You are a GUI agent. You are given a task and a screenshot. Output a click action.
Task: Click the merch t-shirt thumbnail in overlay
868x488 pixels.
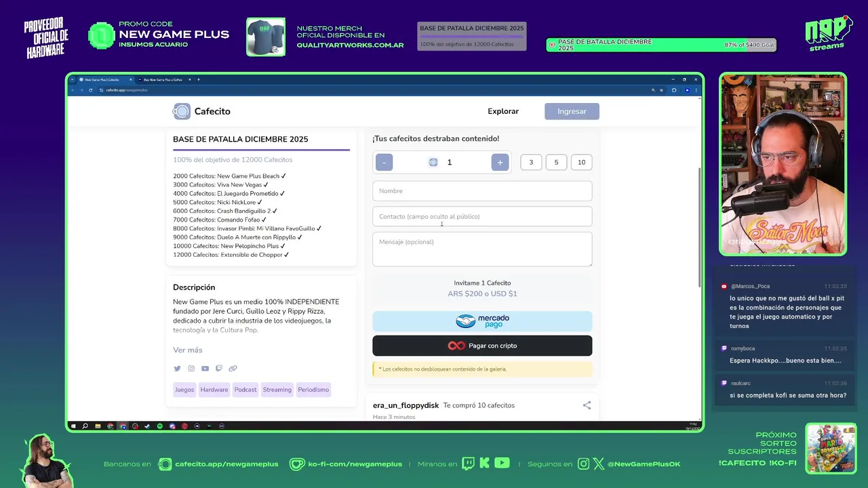tap(266, 37)
